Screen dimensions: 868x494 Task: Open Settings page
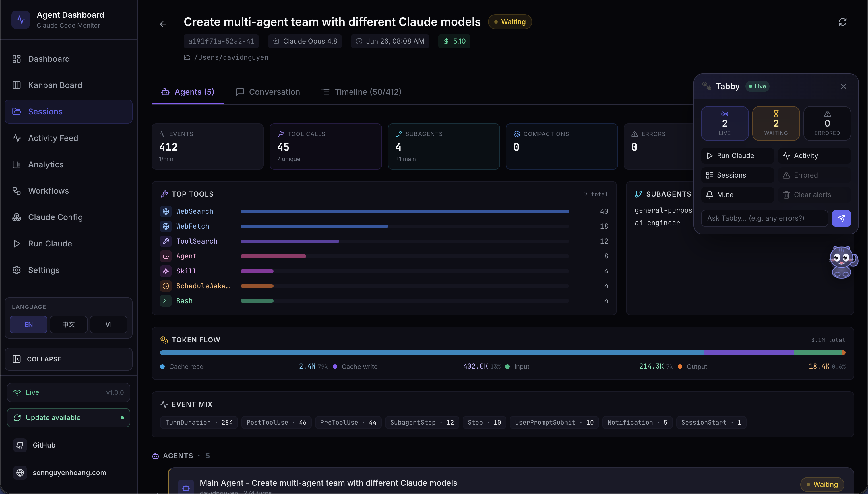(69, 270)
